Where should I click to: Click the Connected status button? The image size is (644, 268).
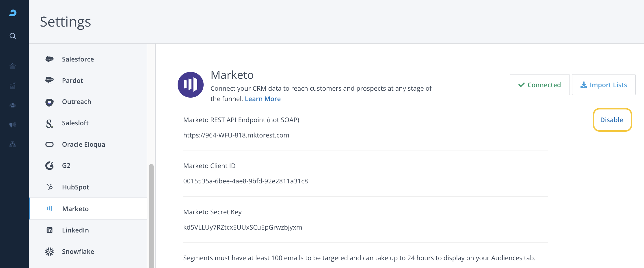[539, 85]
